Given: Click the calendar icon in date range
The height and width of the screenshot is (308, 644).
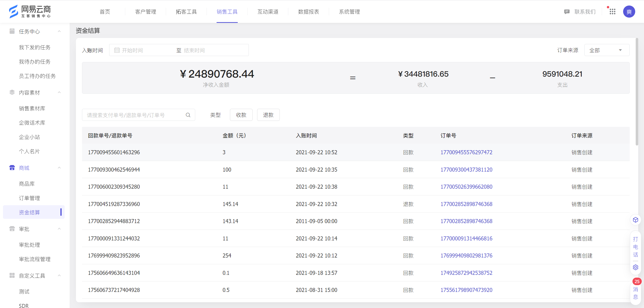Looking at the screenshot, I should tap(117, 50).
